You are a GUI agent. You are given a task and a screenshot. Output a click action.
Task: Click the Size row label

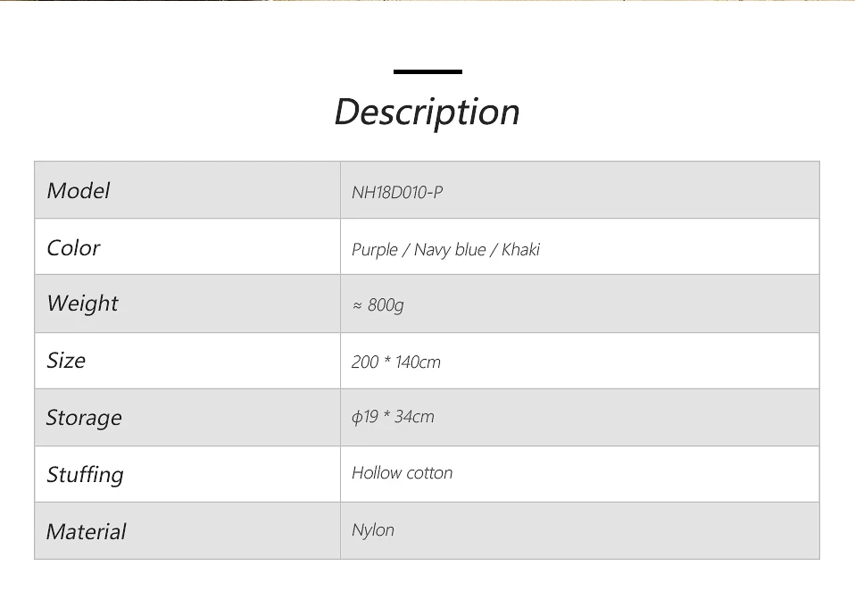[x=66, y=360]
